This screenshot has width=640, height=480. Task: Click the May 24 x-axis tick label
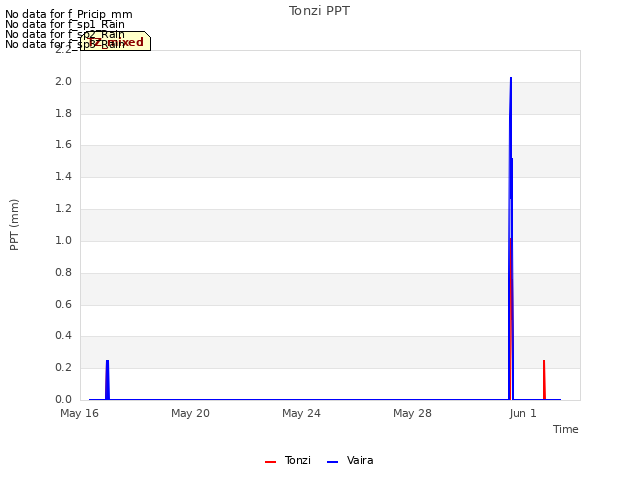[x=301, y=413]
